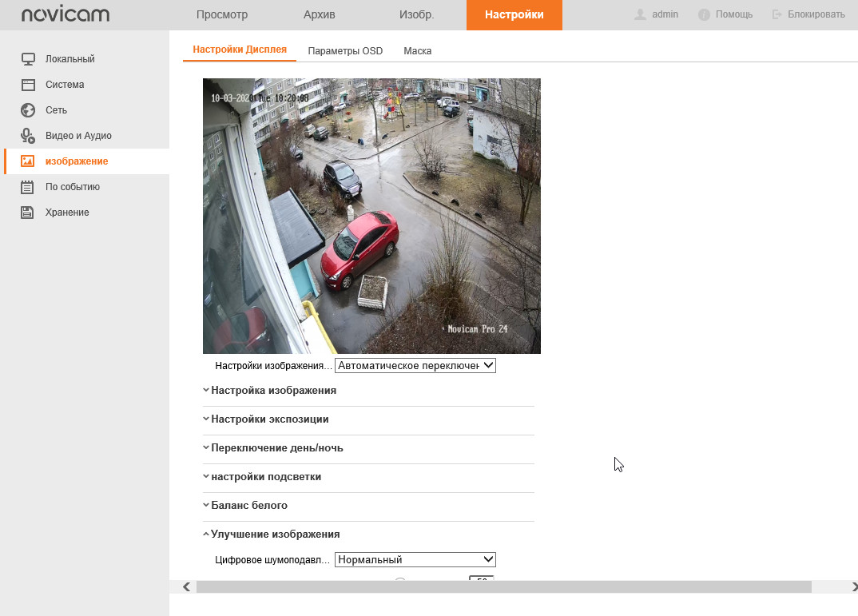Open the Просмотр tab
This screenshot has height=616, width=858.
click(x=221, y=14)
